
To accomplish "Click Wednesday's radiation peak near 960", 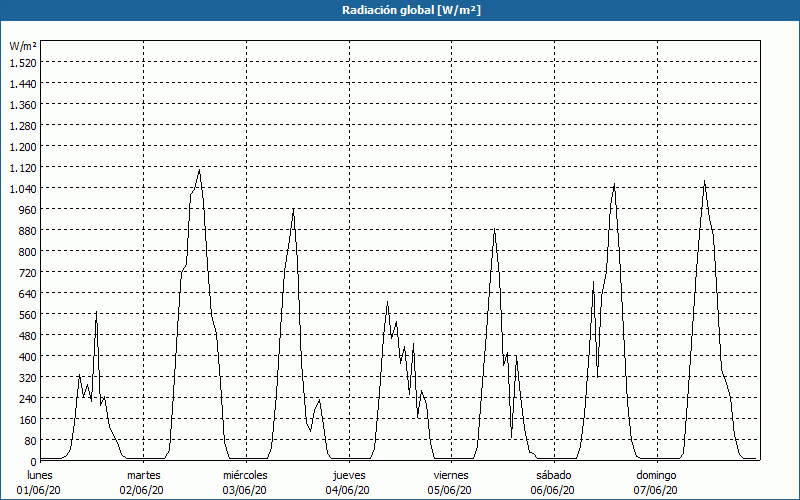I will [293, 209].
